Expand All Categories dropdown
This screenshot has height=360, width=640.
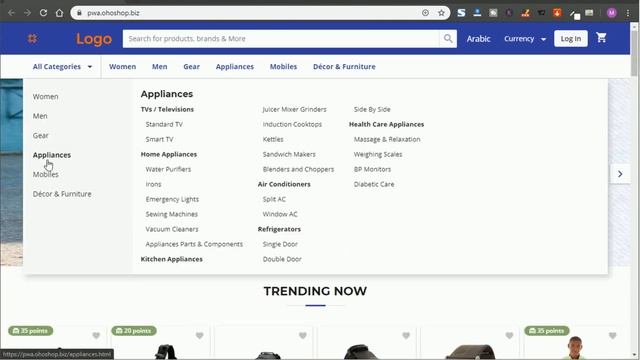click(62, 67)
